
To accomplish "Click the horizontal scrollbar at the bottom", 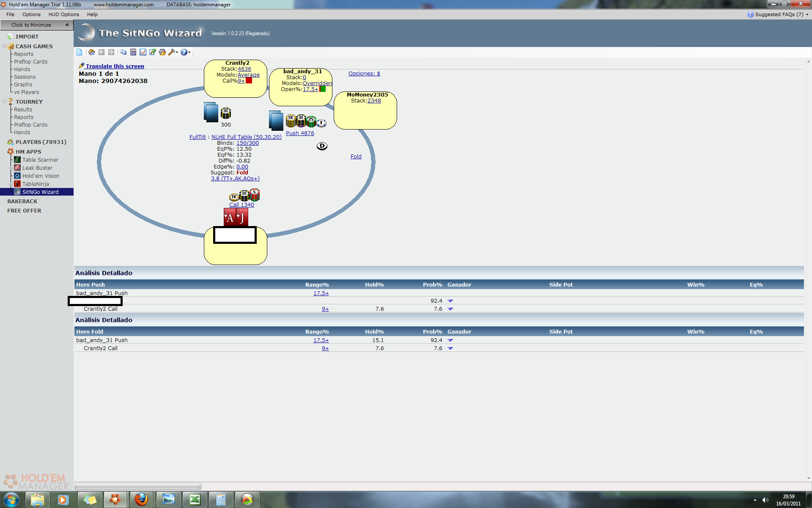I will (138, 486).
